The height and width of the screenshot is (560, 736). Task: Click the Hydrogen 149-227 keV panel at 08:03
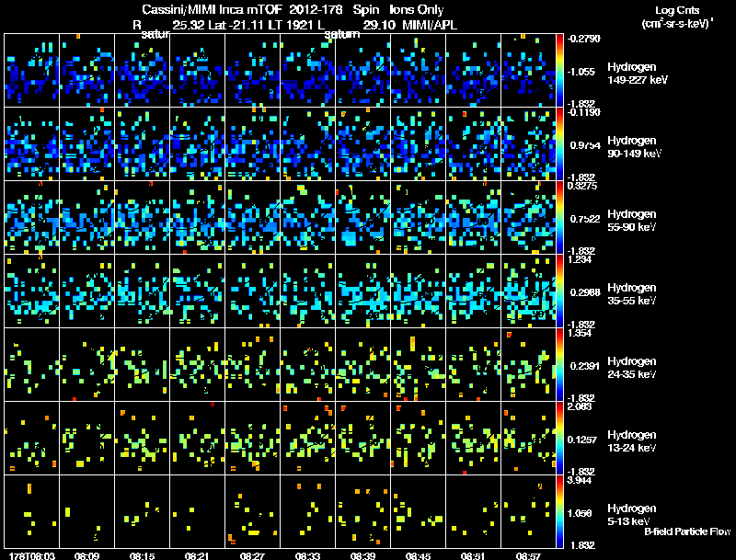(31, 71)
